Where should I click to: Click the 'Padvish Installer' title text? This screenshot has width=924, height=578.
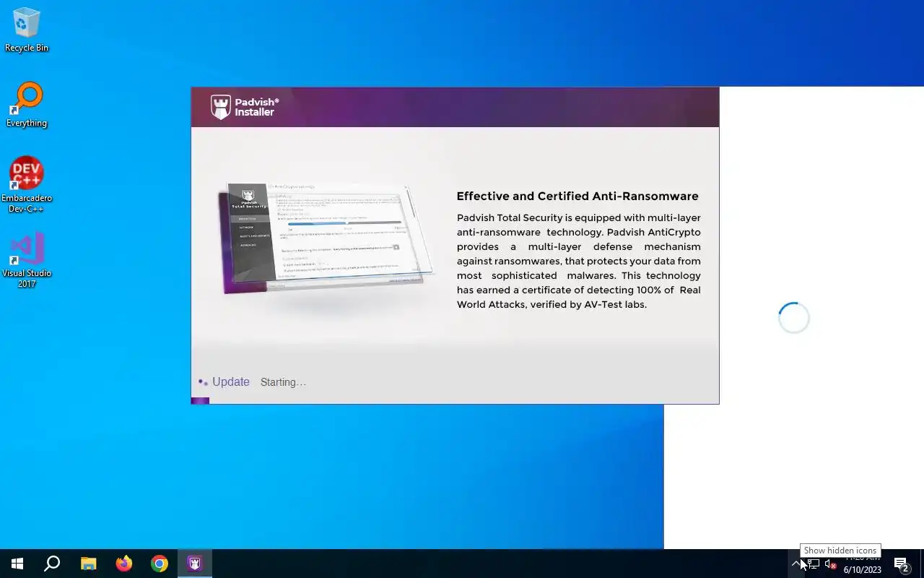pos(256,107)
